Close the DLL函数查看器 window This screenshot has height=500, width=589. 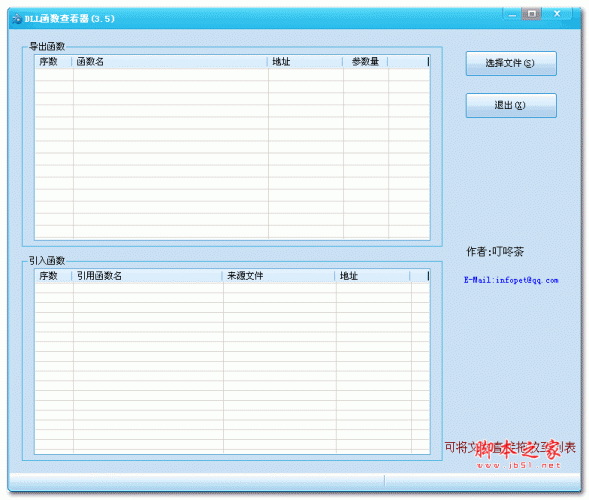pos(557,14)
